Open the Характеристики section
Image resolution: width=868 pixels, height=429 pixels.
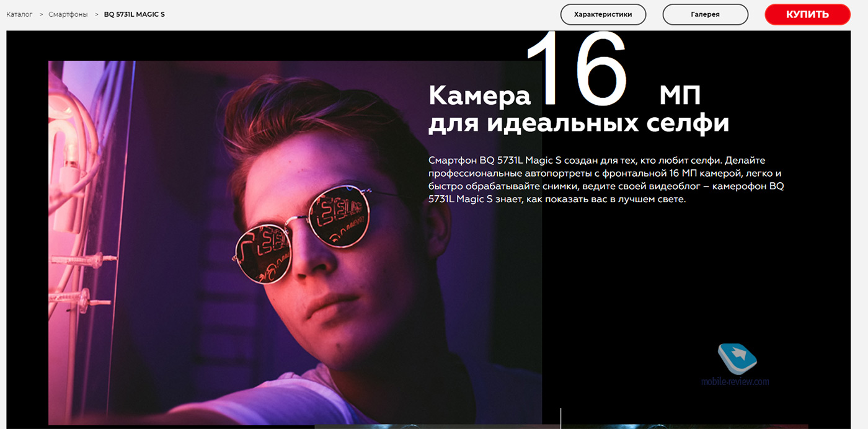pyautogui.click(x=603, y=14)
